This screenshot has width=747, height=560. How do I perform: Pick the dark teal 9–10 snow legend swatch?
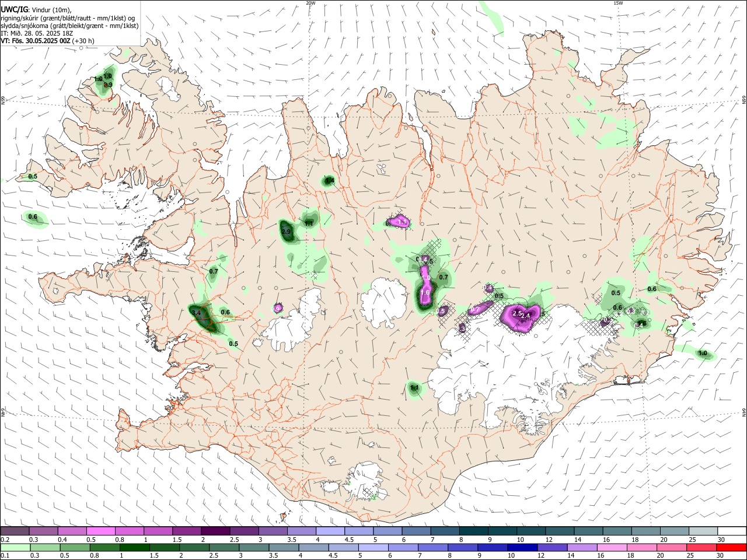tap(501, 531)
